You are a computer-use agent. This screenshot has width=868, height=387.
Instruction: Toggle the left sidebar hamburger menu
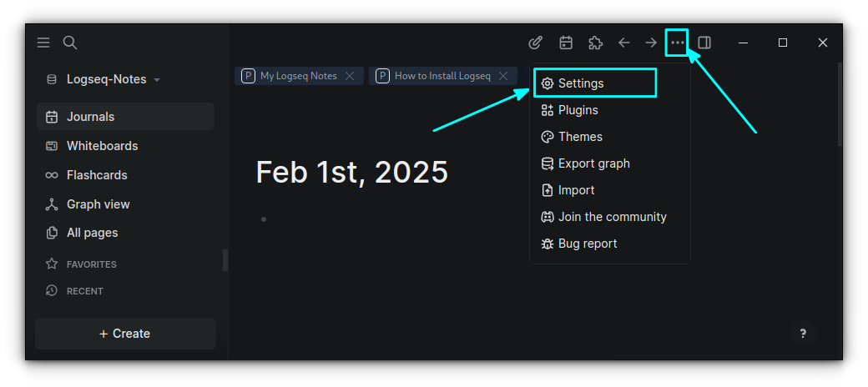(43, 43)
